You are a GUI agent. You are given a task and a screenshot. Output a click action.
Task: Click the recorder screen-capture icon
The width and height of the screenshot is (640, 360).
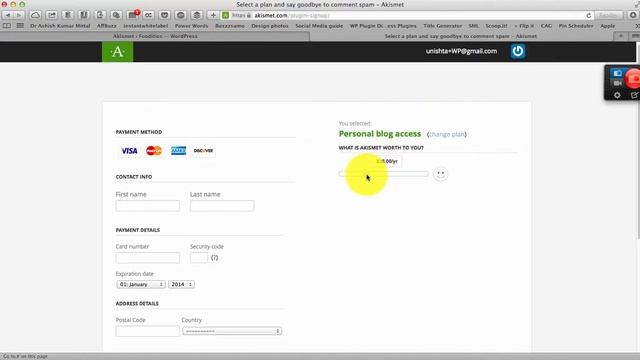[x=617, y=73]
